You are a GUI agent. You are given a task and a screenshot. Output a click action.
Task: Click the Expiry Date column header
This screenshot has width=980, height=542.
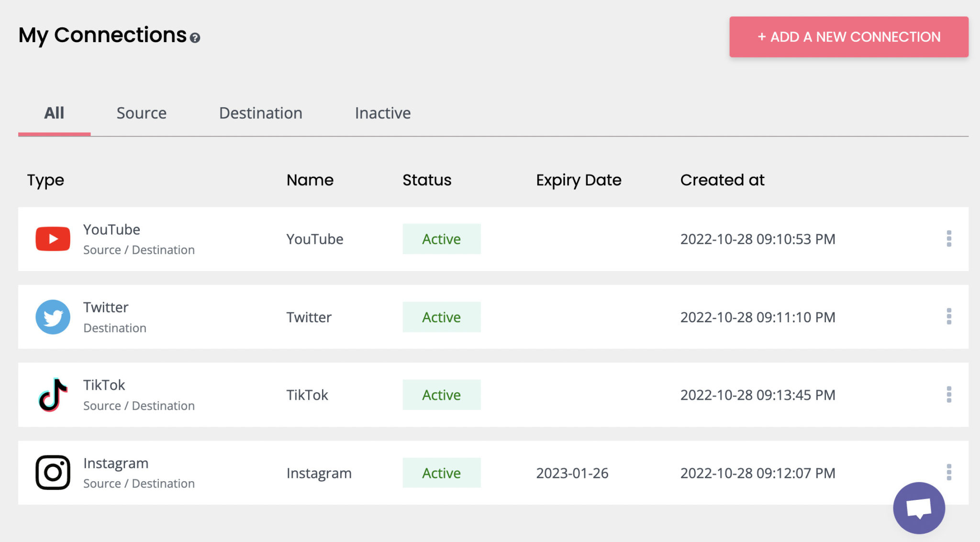point(579,180)
